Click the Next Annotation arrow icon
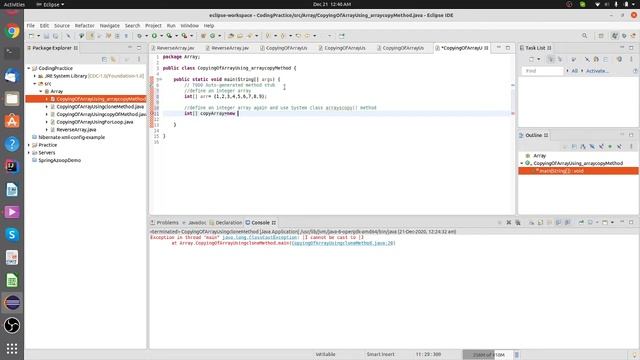Image resolution: width=640 pixels, height=360 pixels. [x=268, y=36]
